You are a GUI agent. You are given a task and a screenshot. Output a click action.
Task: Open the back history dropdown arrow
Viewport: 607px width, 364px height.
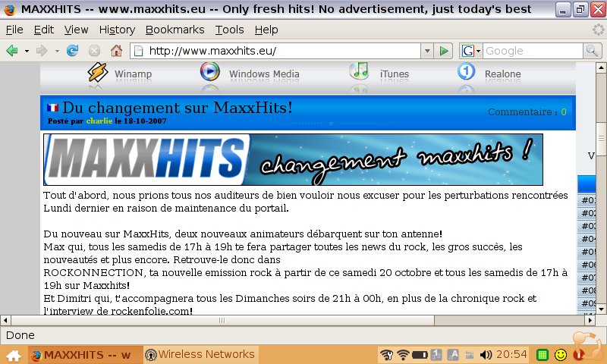tap(27, 51)
